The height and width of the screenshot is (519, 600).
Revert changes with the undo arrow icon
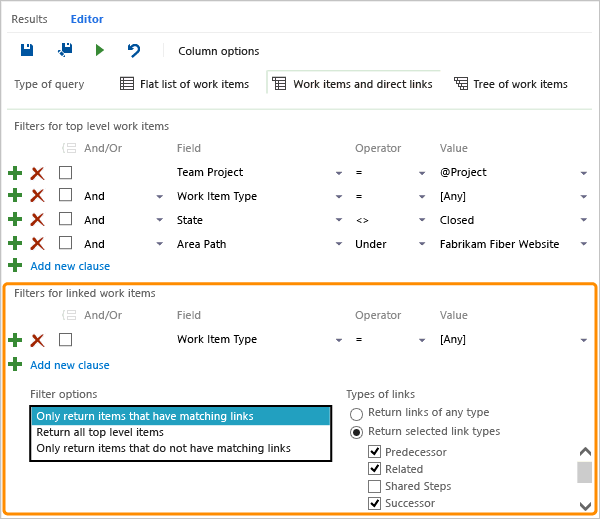point(134,50)
